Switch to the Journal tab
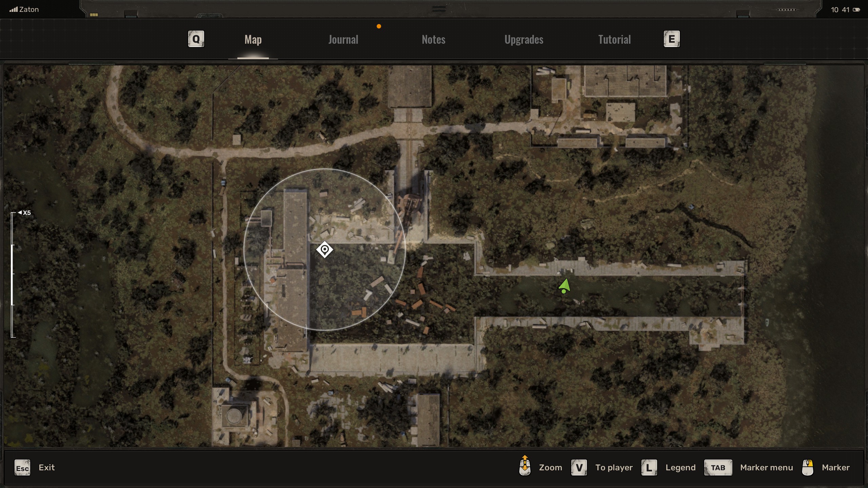868x488 pixels. (x=343, y=40)
